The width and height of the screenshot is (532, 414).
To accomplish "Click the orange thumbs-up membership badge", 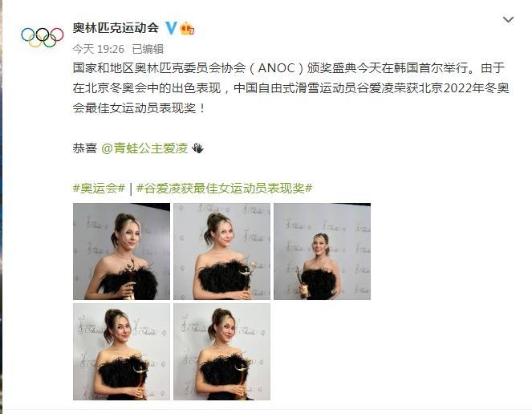I will point(187,28).
